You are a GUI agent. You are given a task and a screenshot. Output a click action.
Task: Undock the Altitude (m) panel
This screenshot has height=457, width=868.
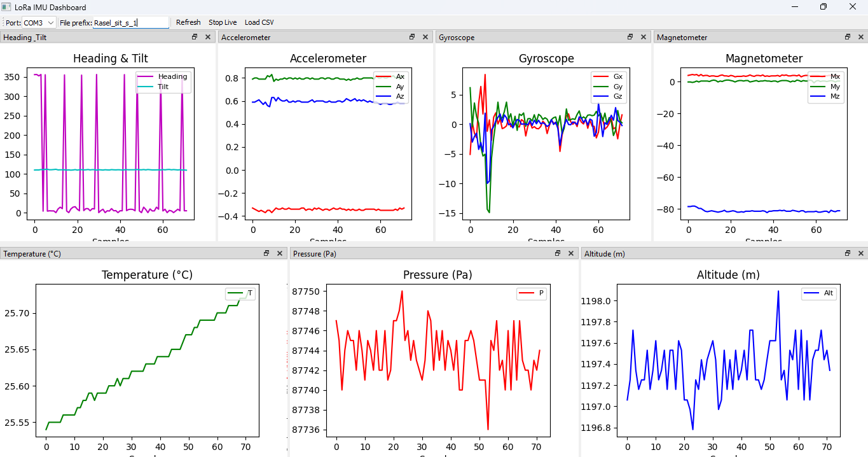coord(848,253)
